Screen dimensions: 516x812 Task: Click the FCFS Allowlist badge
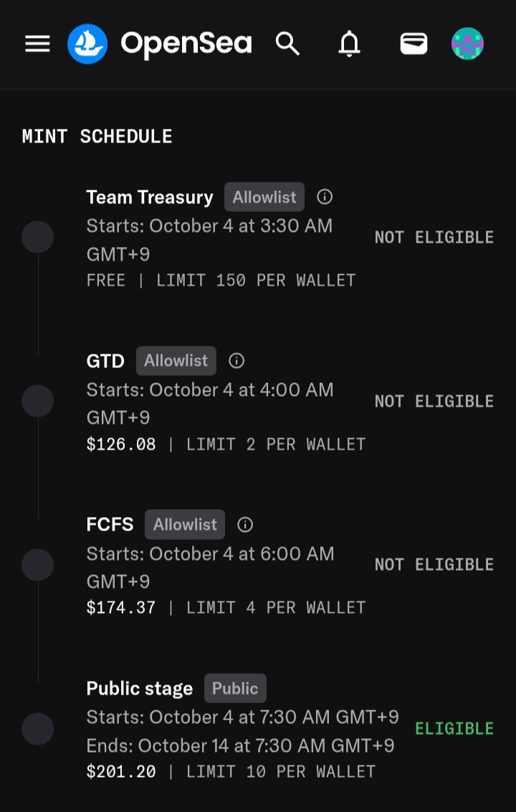point(185,525)
